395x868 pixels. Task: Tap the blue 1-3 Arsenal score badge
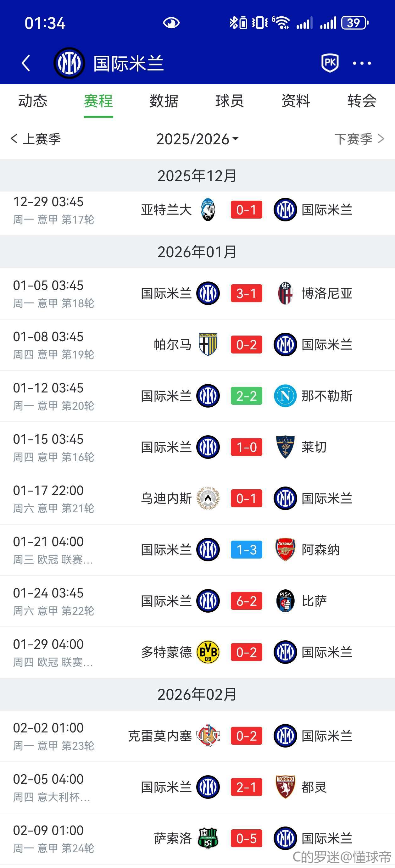[x=246, y=550]
